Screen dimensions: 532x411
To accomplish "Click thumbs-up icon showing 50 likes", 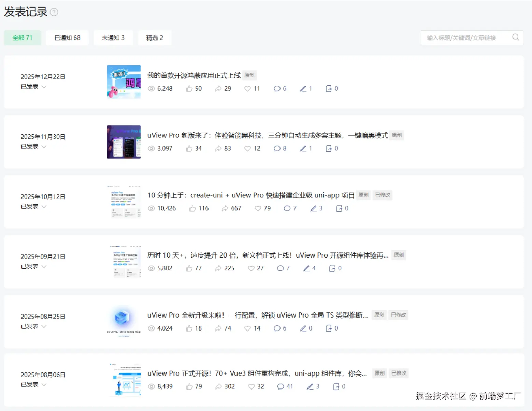I will coord(189,89).
